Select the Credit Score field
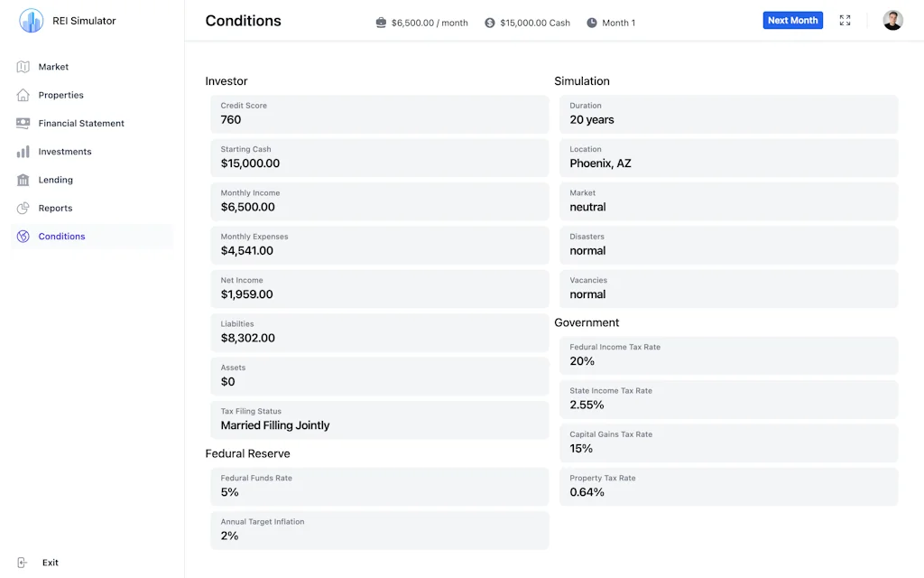The image size is (924, 578). 379,114
